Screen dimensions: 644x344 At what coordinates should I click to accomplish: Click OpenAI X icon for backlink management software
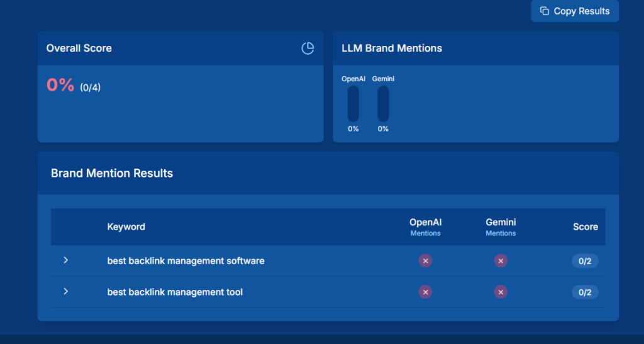point(425,260)
